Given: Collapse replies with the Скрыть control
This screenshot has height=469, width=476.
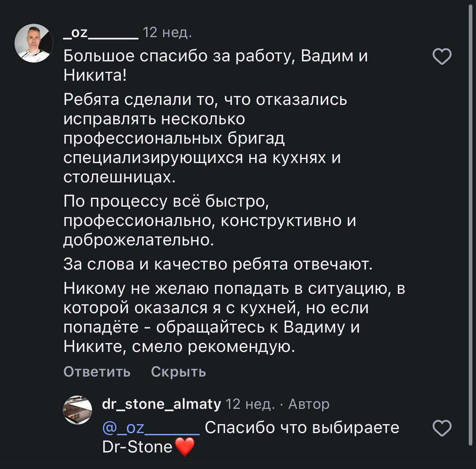Looking at the screenshot, I should pyautogui.click(x=178, y=372).
